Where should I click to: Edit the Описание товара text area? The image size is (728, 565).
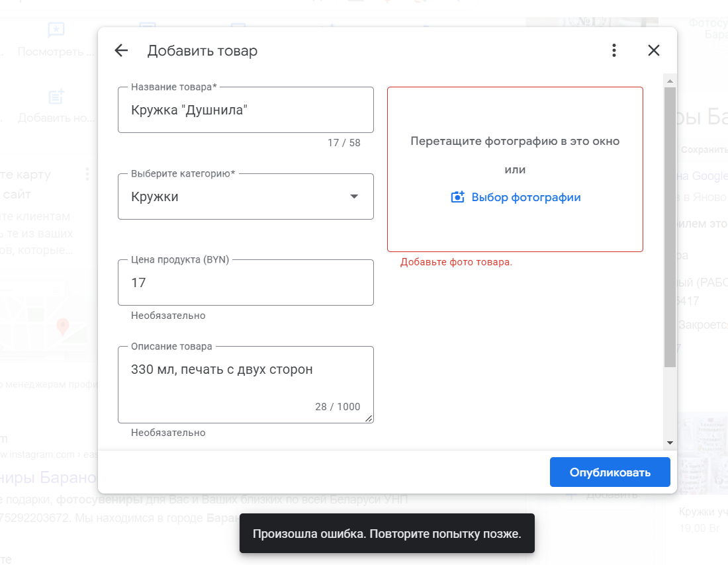(246, 385)
